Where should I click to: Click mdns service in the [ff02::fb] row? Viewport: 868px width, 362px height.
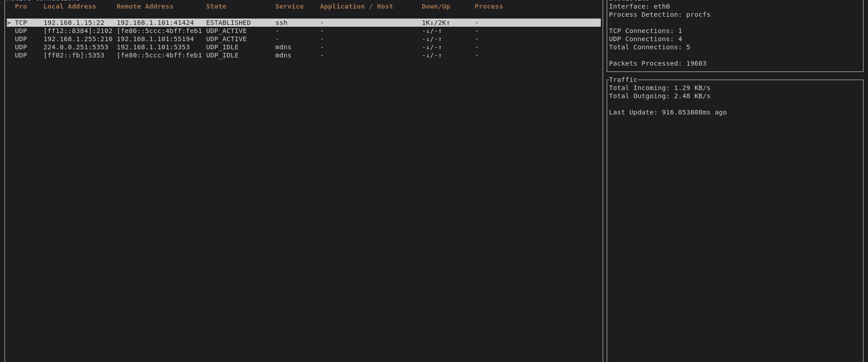[283, 55]
